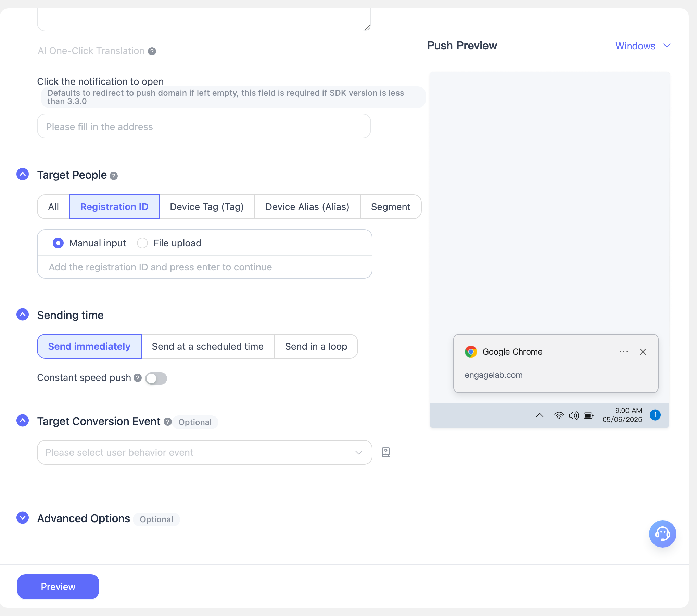
Task: Select the File upload radio button
Action: coord(142,243)
